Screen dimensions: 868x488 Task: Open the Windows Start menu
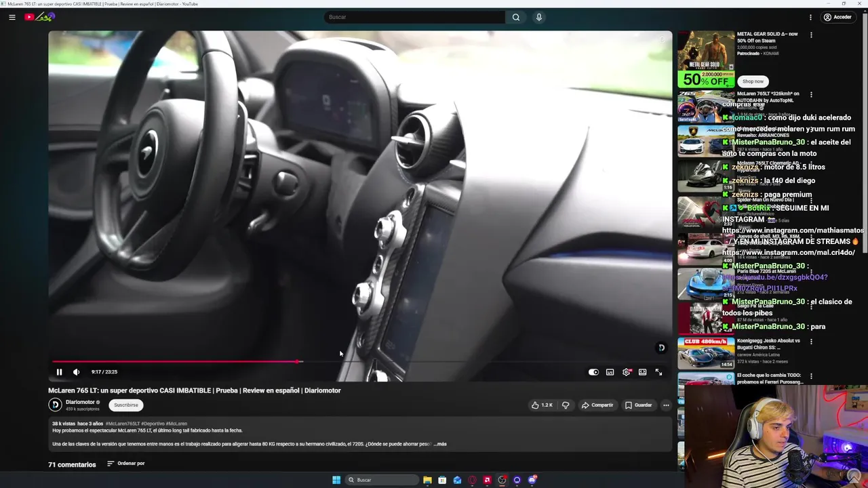pos(336,480)
